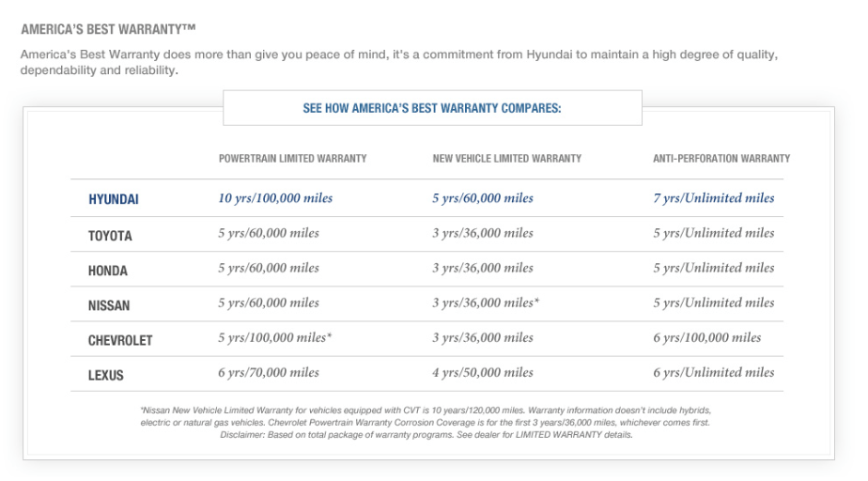
Task: Click the See How America's Best Warranty Compares banner
Action: tap(432, 108)
